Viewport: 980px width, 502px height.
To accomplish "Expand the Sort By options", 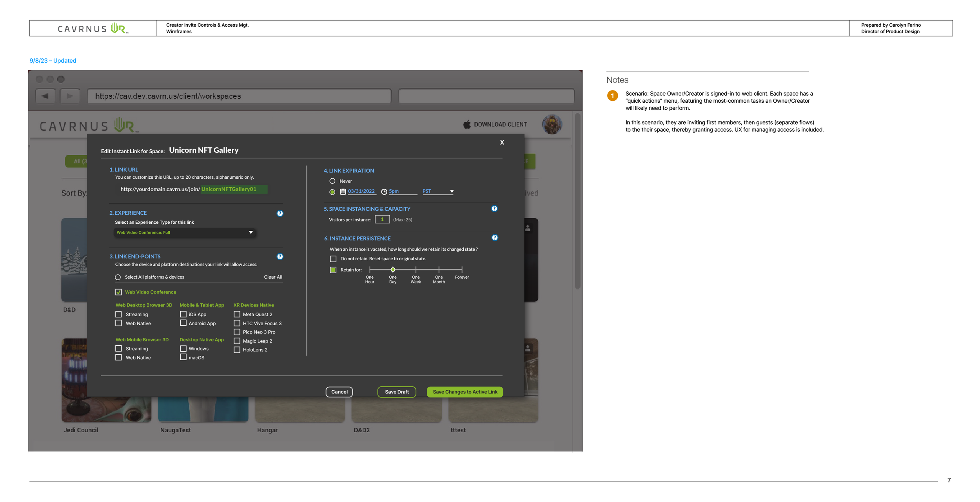I will [75, 193].
